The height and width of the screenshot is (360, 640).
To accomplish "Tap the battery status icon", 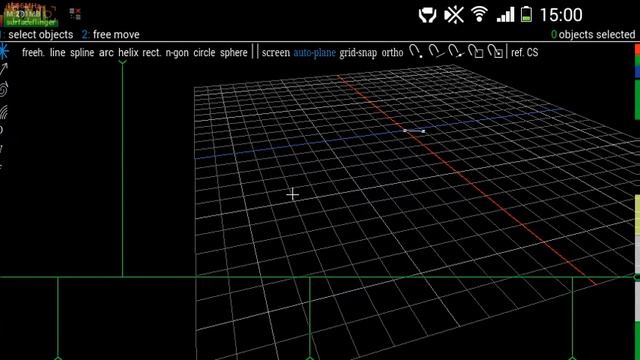I will tap(527, 14).
